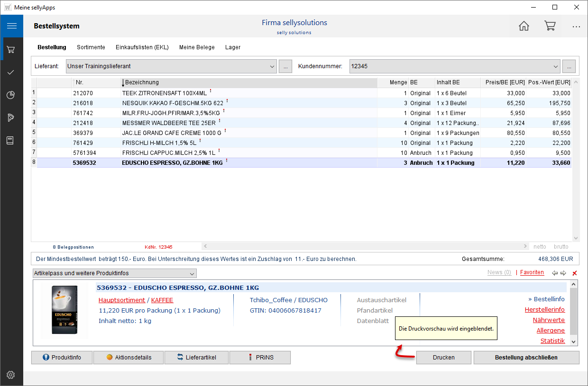
Task: Switch to the Sortimente tab
Action: (x=91, y=47)
